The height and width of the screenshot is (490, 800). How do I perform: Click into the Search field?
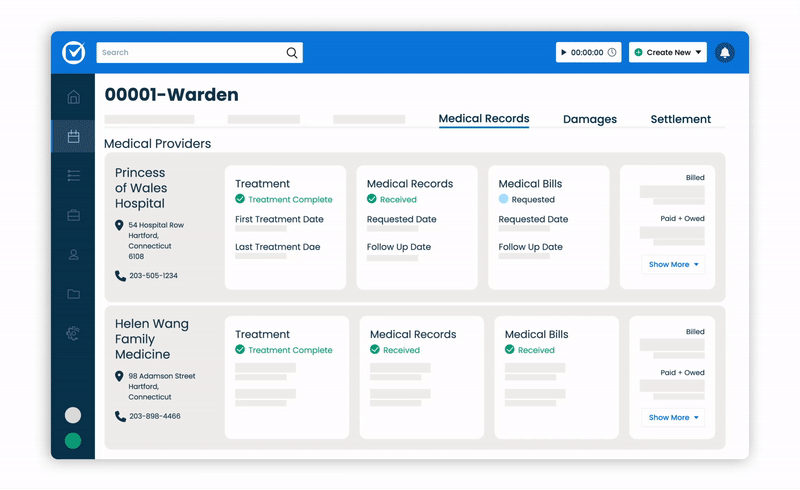199,53
